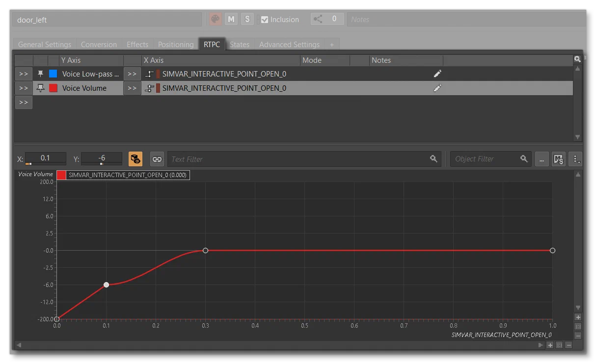Click the Notes column header

(x=406, y=60)
